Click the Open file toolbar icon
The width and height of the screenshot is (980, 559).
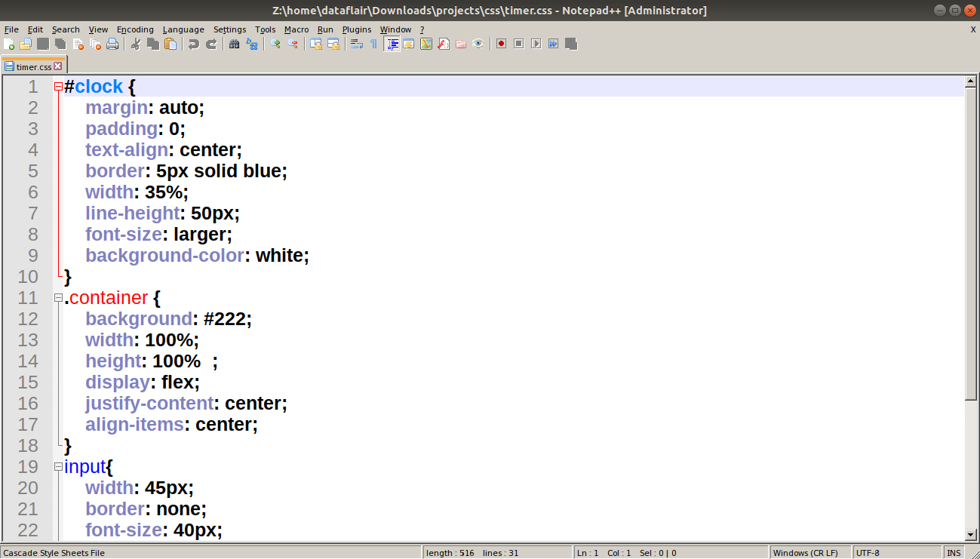pyautogui.click(x=26, y=44)
